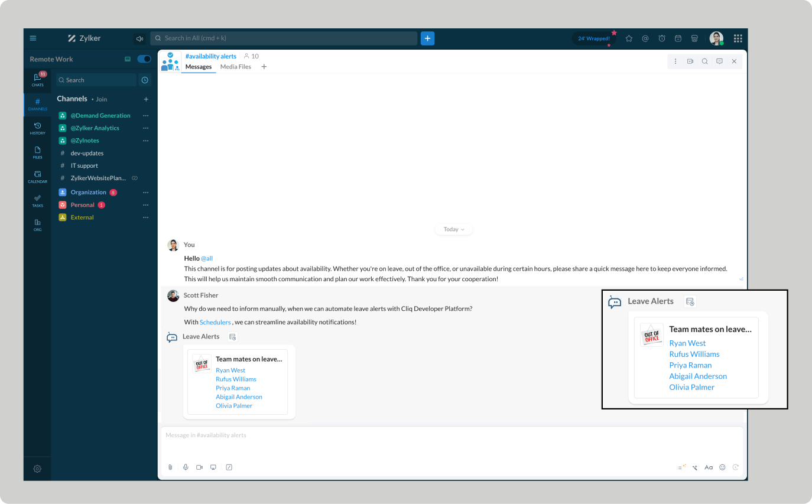Focus the Search in All field
Screen dimensions: 812x504
[x=284, y=38]
